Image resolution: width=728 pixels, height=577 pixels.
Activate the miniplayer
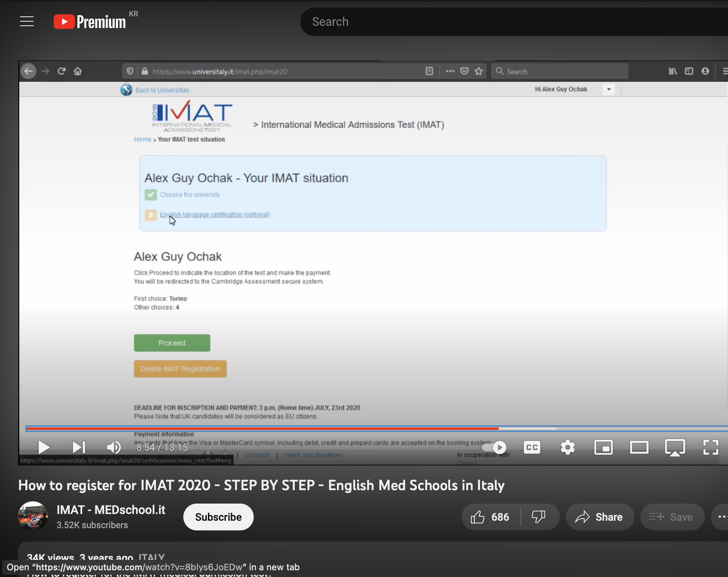(603, 447)
